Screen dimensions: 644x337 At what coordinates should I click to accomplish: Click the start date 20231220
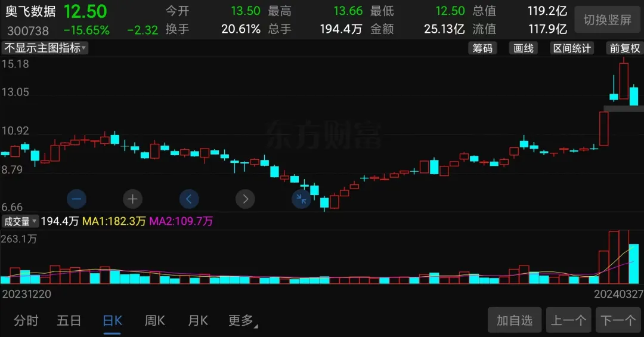tap(27, 294)
